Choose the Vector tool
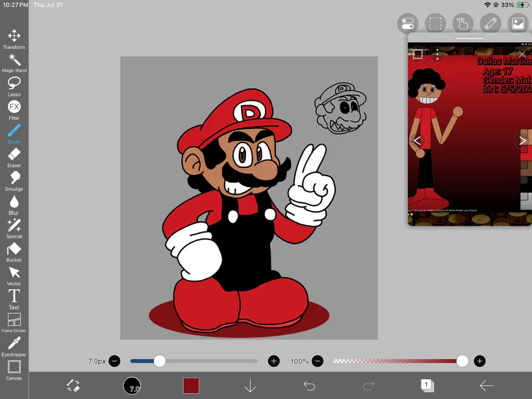 (x=14, y=277)
